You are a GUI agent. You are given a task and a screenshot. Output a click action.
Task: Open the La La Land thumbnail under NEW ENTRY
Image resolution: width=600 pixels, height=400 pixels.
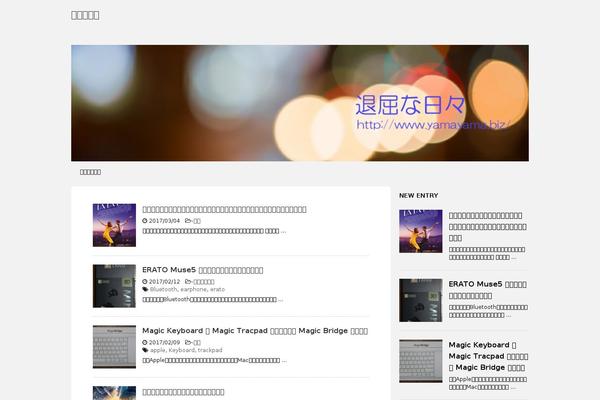421,231
